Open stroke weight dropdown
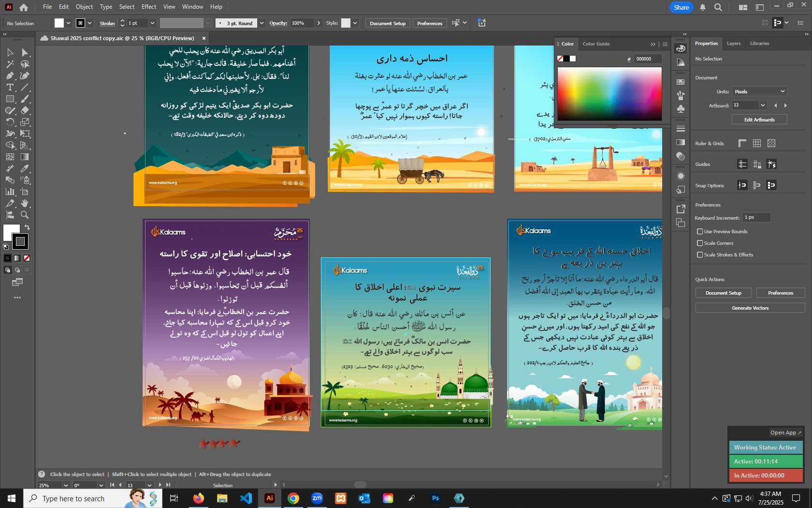 coord(152,23)
